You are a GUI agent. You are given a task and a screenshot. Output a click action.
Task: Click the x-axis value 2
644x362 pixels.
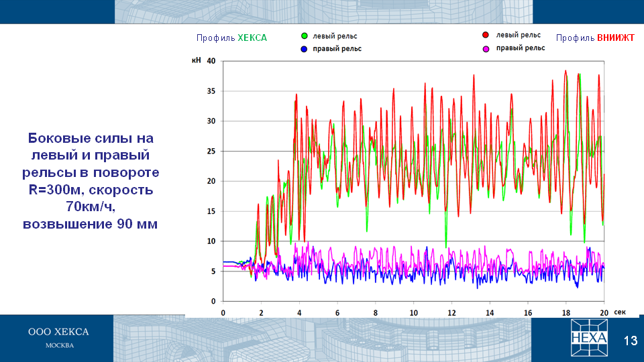[261, 313]
